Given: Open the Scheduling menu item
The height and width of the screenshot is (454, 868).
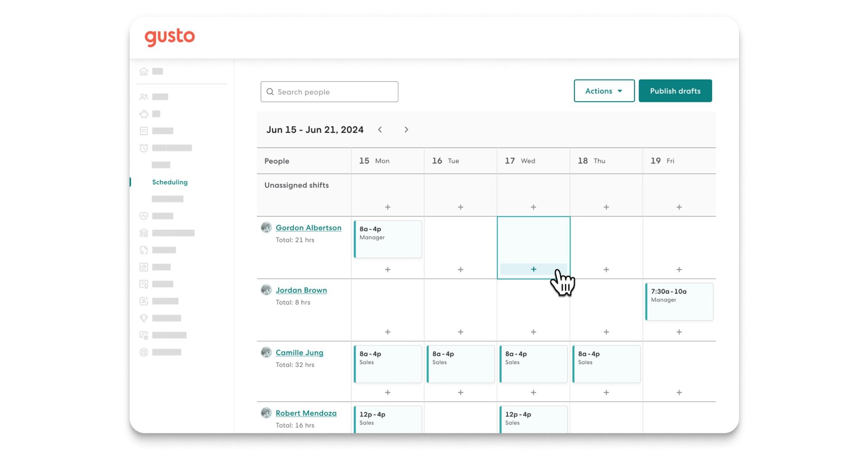Looking at the screenshot, I should coord(170,182).
